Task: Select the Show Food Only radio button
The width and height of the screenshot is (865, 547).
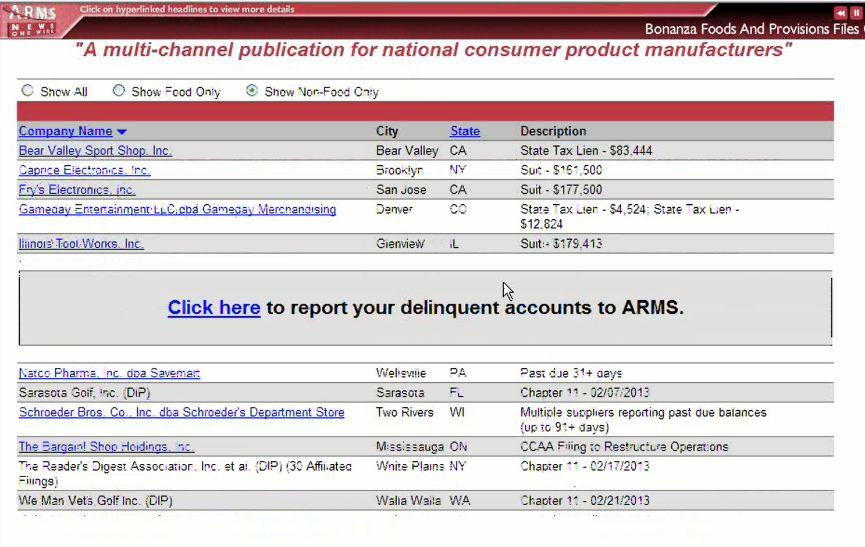Action: pos(119,90)
